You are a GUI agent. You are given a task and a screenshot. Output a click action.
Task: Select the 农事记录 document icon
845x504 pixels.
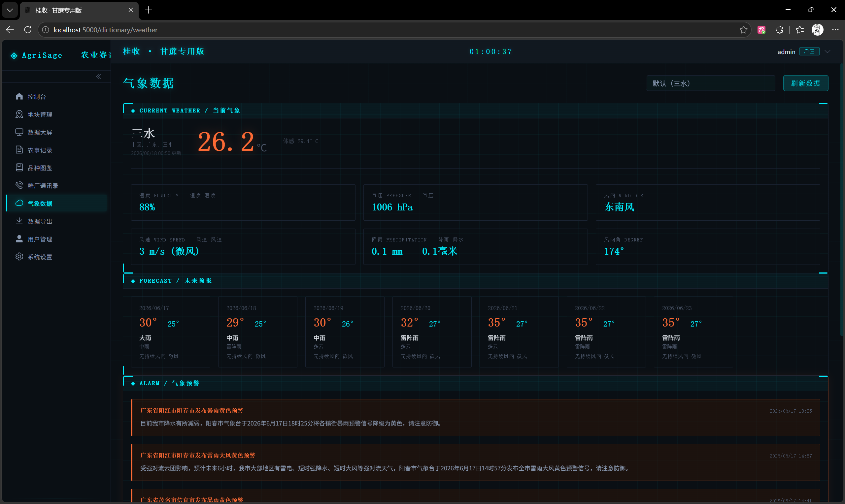pos(19,150)
